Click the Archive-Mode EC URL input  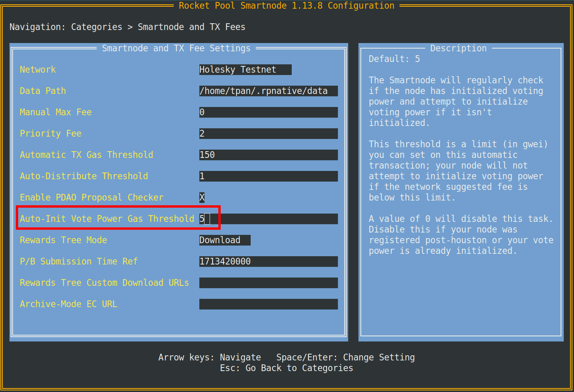coord(268,304)
